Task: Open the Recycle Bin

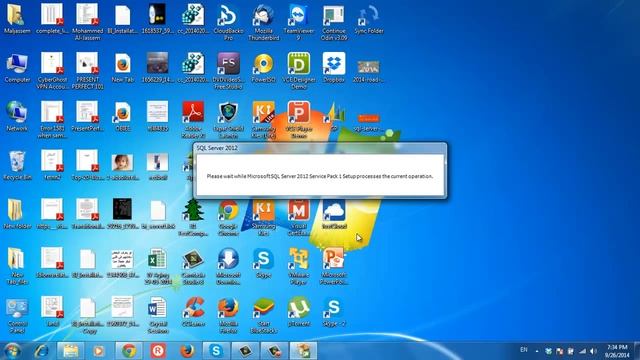Action: [x=17, y=165]
